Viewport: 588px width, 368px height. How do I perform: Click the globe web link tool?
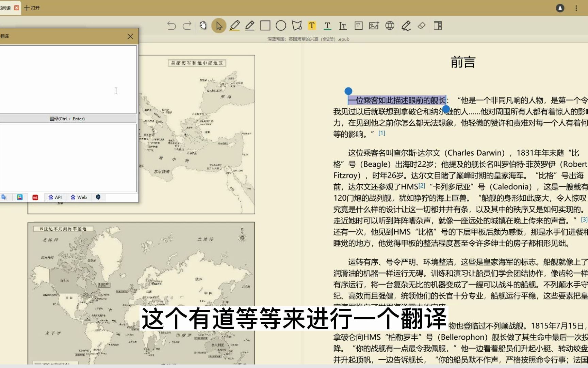click(x=390, y=26)
